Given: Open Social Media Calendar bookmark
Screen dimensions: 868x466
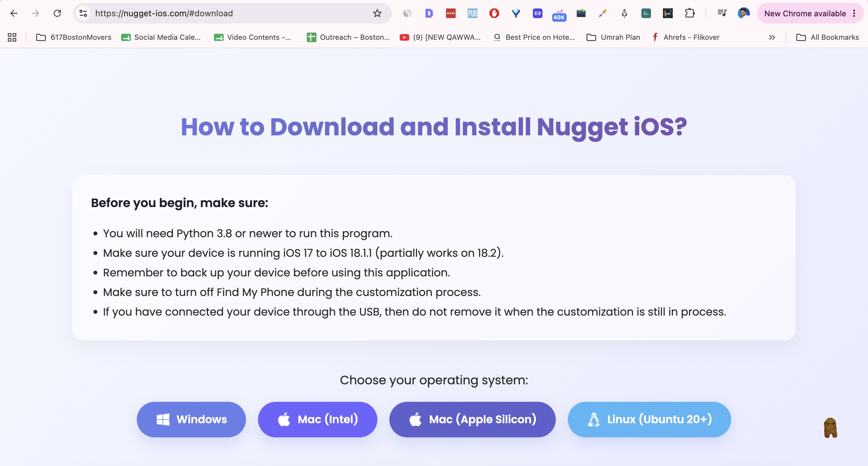Looking at the screenshot, I should click(x=161, y=37).
